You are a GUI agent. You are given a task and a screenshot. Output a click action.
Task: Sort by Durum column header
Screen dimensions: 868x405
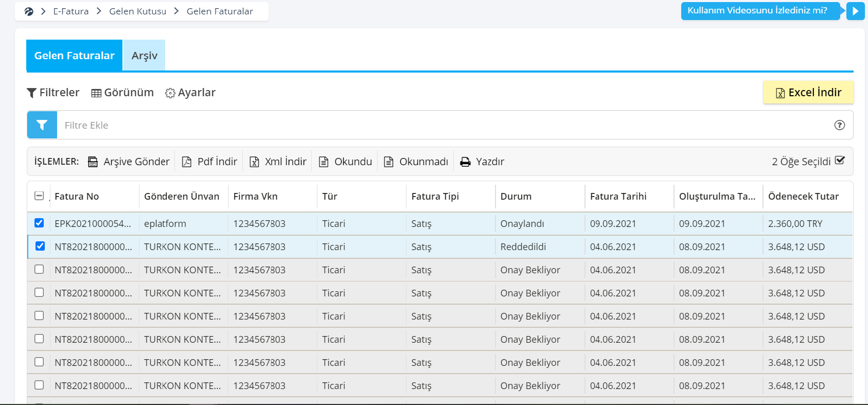(x=516, y=196)
